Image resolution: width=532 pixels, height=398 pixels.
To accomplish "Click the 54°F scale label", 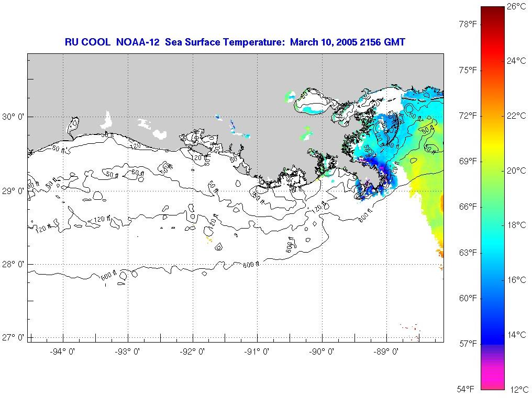I will coord(465,389).
